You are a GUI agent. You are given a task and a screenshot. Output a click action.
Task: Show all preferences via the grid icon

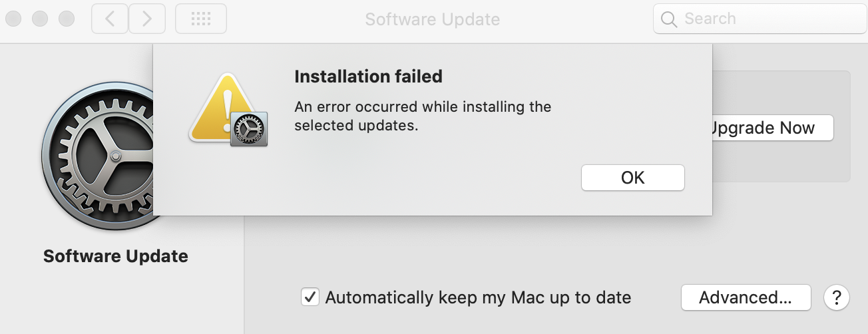pyautogui.click(x=201, y=19)
